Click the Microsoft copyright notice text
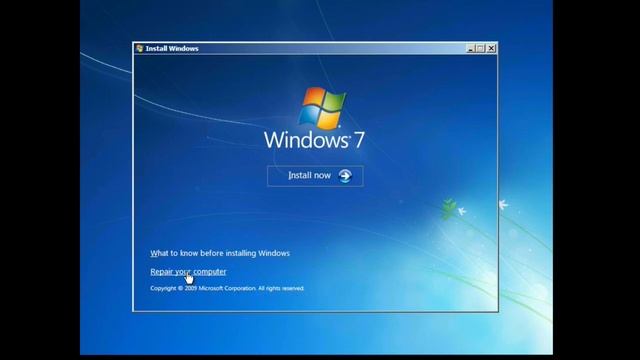 [227, 288]
